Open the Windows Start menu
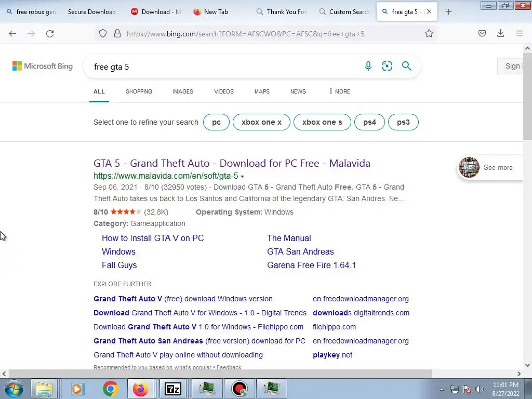 click(x=13, y=389)
